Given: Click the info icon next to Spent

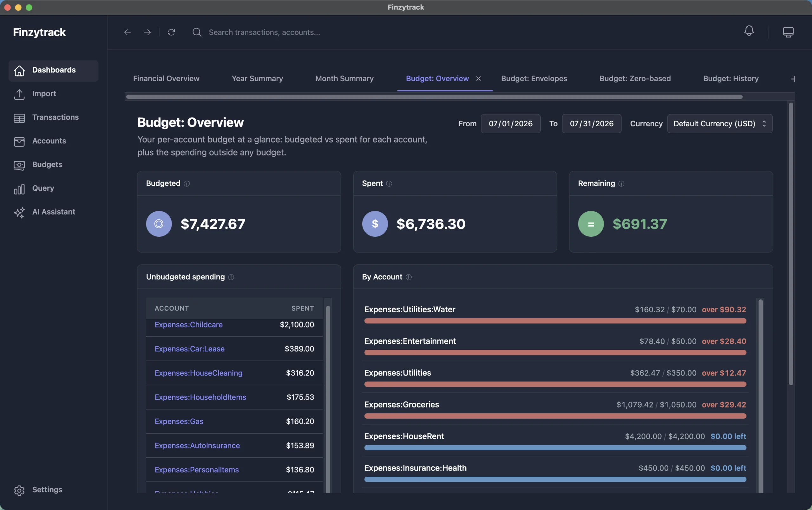Looking at the screenshot, I should tap(389, 183).
